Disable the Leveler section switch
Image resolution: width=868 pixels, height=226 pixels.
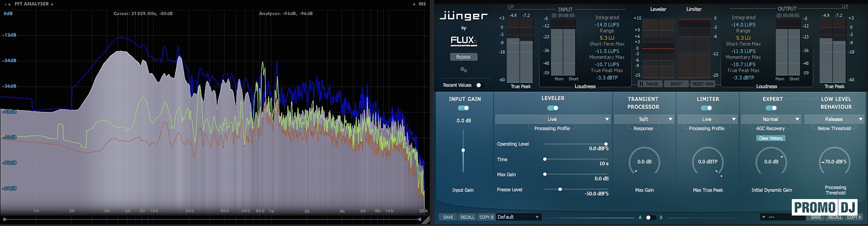(x=553, y=108)
